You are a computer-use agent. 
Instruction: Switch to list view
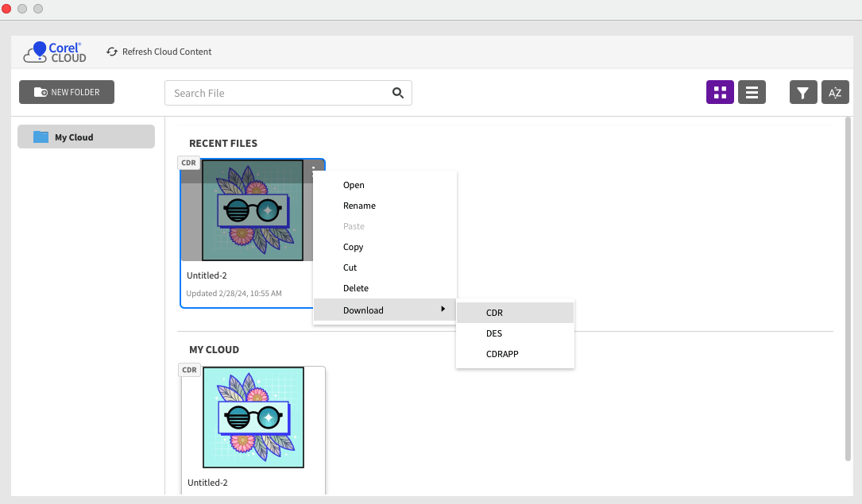752,93
